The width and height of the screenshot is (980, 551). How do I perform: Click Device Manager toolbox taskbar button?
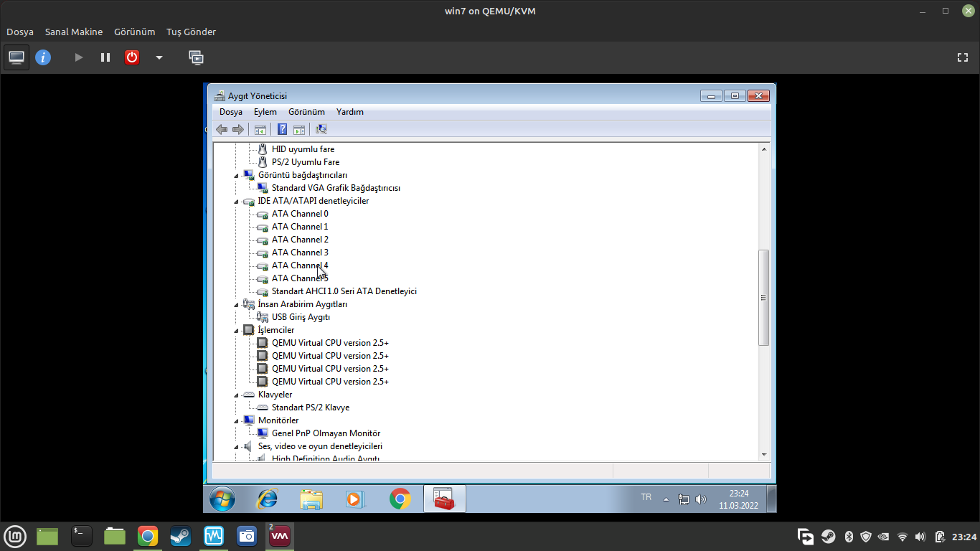[445, 499]
